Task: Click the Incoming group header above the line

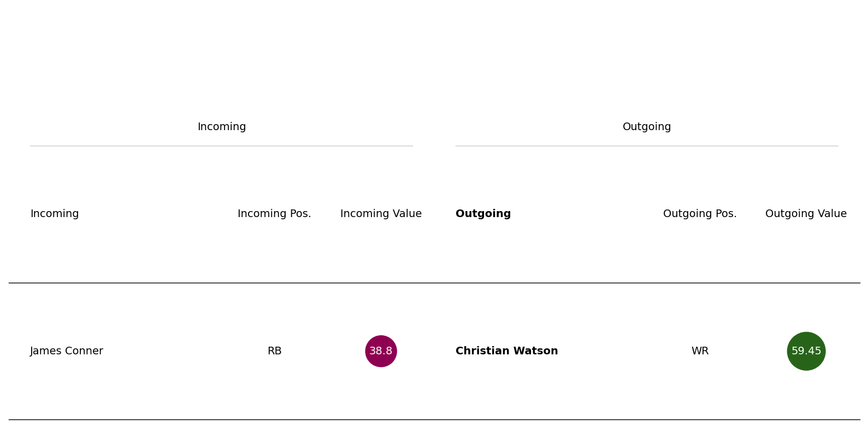Action: pos(221,127)
